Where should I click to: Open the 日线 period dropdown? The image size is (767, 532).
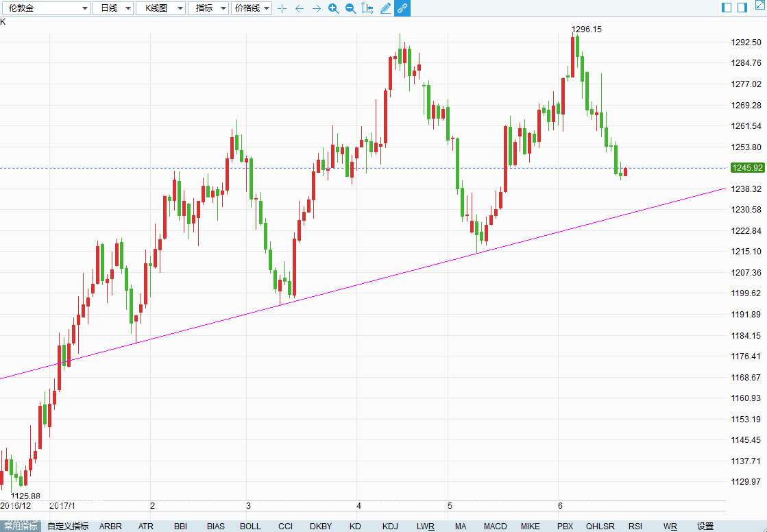pos(113,8)
